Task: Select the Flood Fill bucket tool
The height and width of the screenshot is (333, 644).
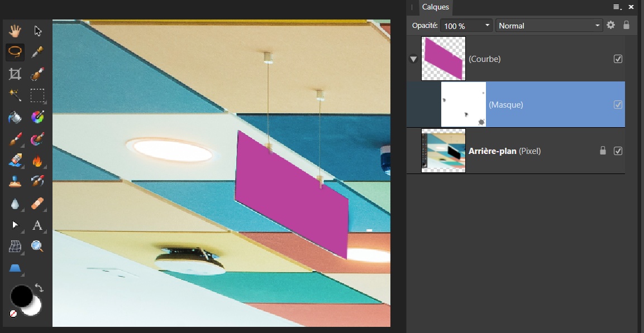Action: tap(15, 117)
